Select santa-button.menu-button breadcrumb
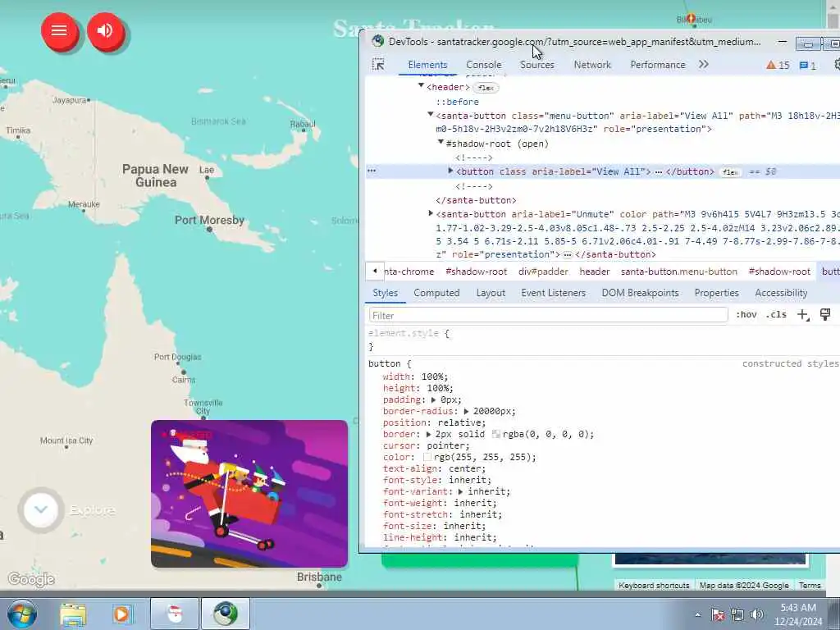Viewport: 840px width, 630px height. [678, 272]
